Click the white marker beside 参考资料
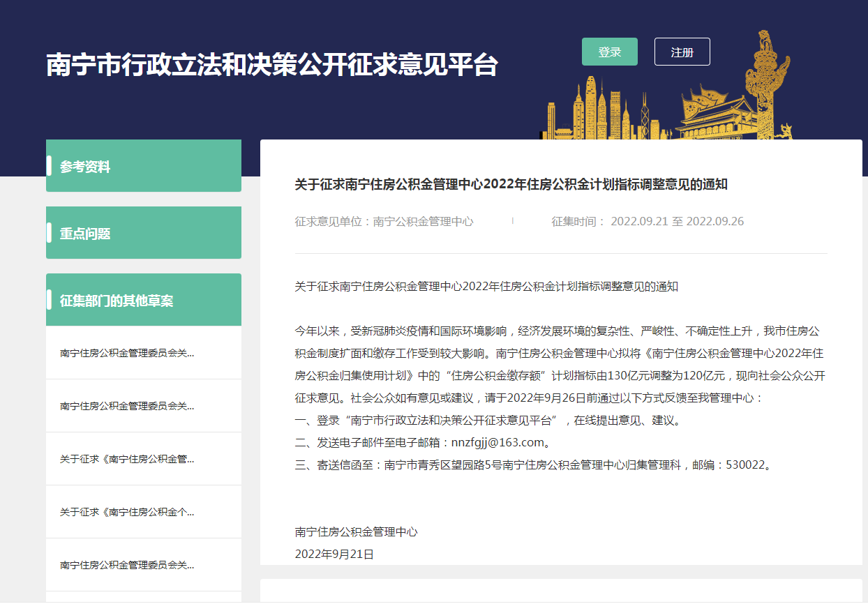Screen dimensions: 868x604 49,166
